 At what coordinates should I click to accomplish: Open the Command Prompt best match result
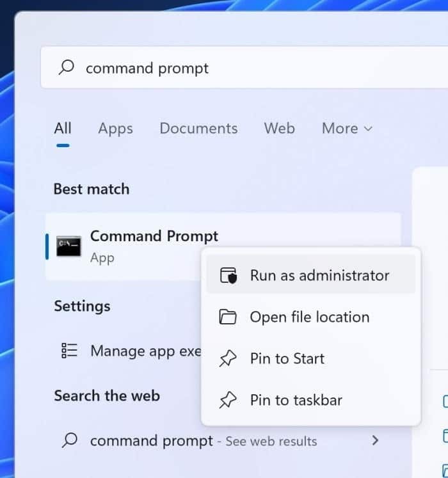coord(223,246)
